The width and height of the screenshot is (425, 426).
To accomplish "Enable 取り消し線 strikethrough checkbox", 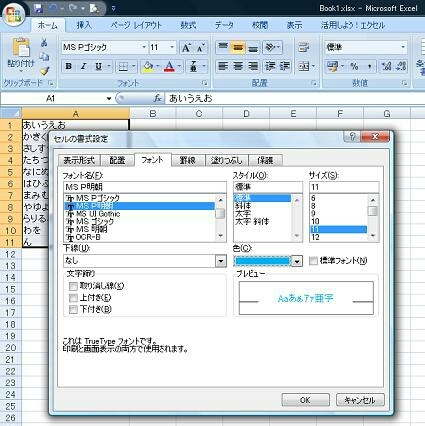I will [x=73, y=286].
